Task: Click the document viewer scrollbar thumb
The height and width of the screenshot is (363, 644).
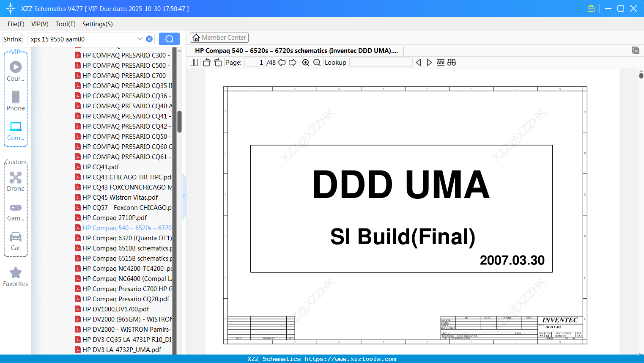Action: pyautogui.click(x=641, y=75)
